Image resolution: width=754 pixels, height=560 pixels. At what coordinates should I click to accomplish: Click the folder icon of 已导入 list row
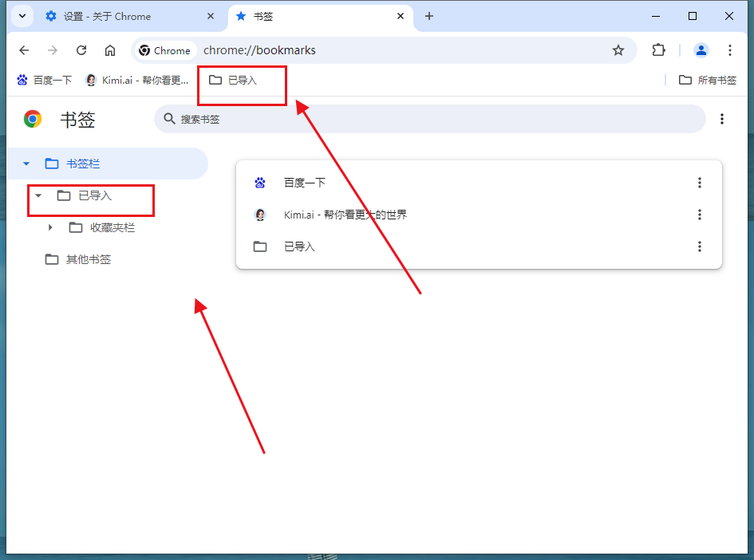pos(260,246)
